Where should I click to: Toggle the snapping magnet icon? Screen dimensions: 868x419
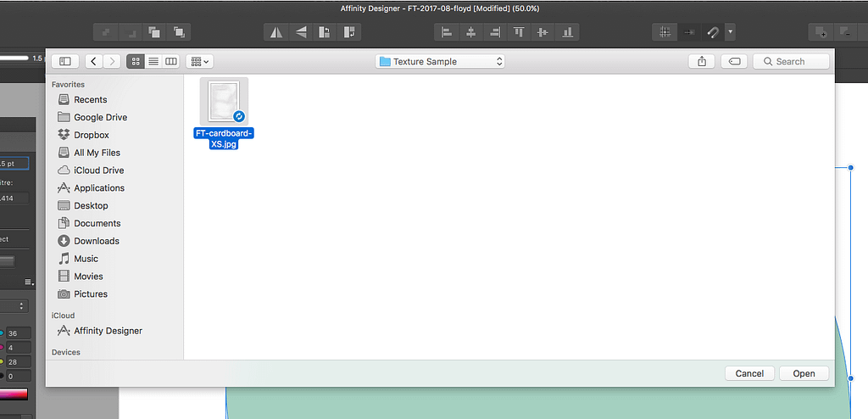[x=713, y=32]
